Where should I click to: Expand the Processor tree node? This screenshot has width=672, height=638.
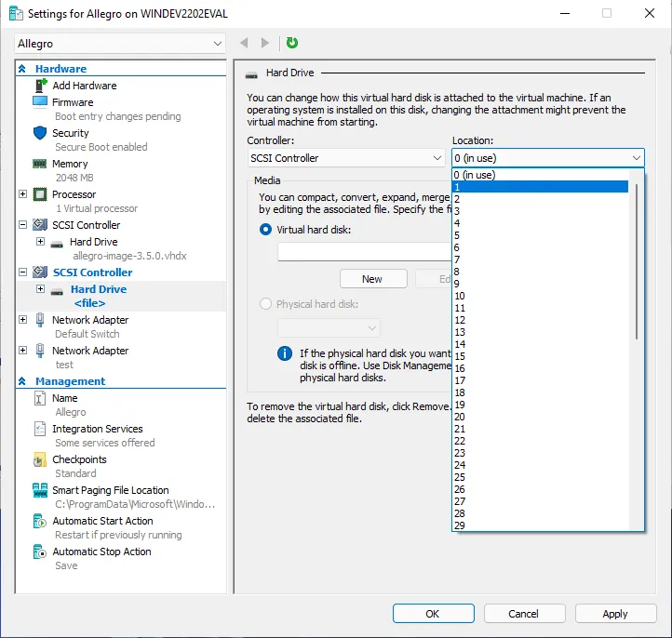point(23,194)
